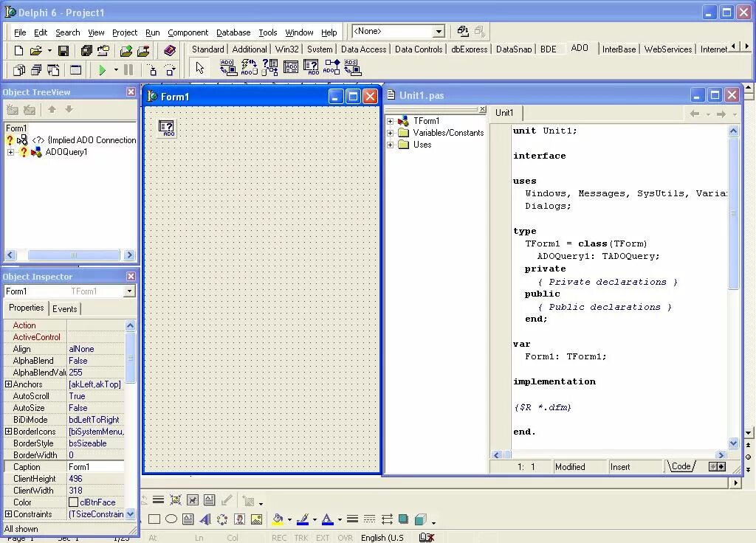Expand the Constraints property
756x543 pixels.
coord(8,514)
